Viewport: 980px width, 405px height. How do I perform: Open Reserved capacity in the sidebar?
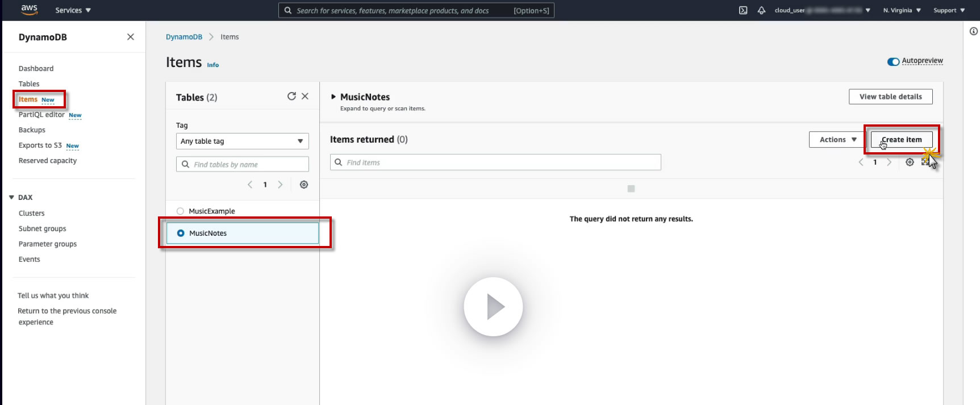tap(48, 161)
